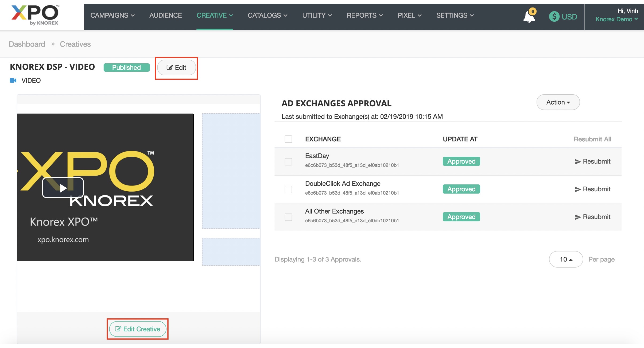Click Resubmit All link
Image resolution: width=644 pixels, height=348 pixels.
[x=592, y=139]
